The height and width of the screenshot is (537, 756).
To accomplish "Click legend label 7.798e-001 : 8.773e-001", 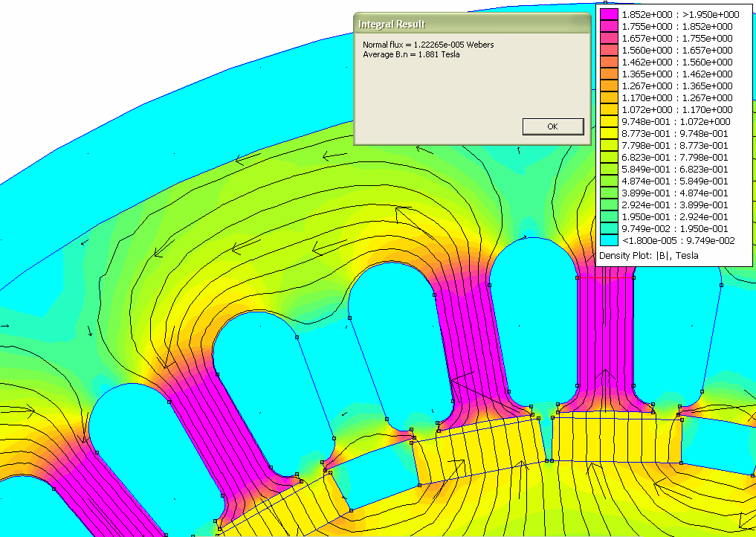I will (x=676, y=145).
